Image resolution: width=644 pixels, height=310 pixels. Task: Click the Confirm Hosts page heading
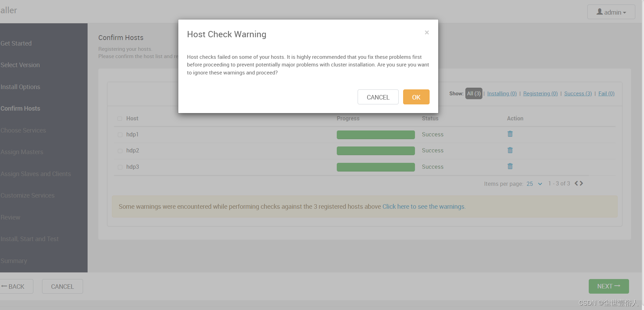coord(121,38)
